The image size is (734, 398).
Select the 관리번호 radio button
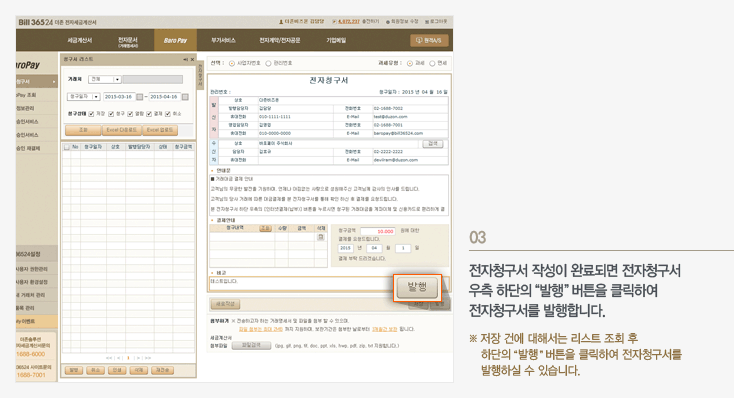[268, 63]
